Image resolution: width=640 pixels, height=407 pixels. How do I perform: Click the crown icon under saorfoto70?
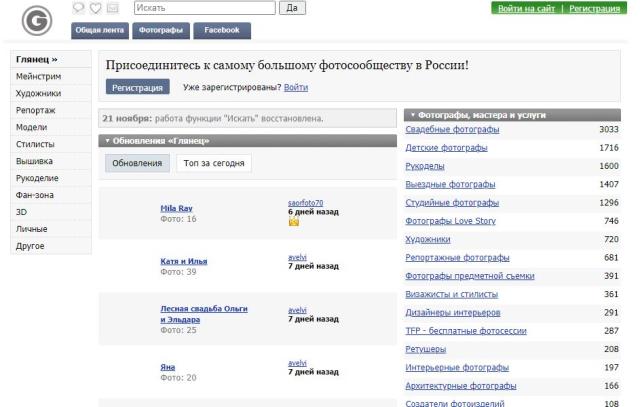point(293,222)
